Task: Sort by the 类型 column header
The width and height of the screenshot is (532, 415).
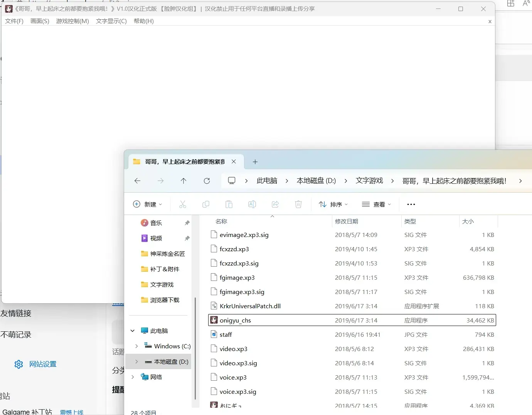Action: tap(410, 222)
